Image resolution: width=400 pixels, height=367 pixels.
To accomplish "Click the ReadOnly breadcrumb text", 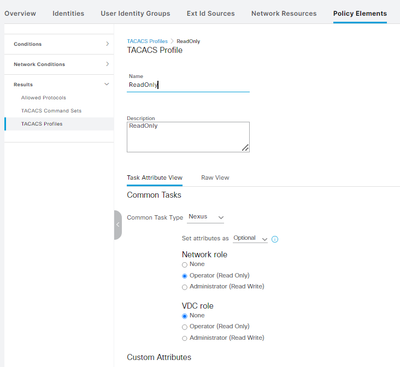I will [188, 41].
